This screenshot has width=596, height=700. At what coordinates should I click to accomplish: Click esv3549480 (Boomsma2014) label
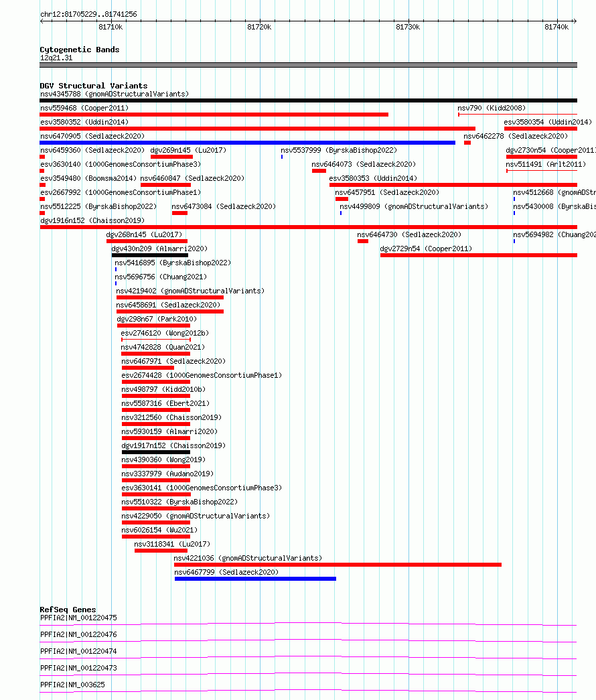pos(88,179)
